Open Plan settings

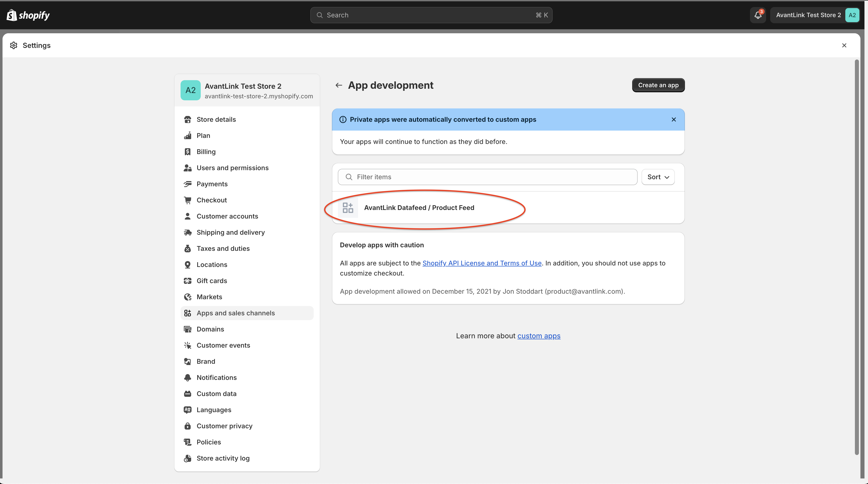coord(247,136)
